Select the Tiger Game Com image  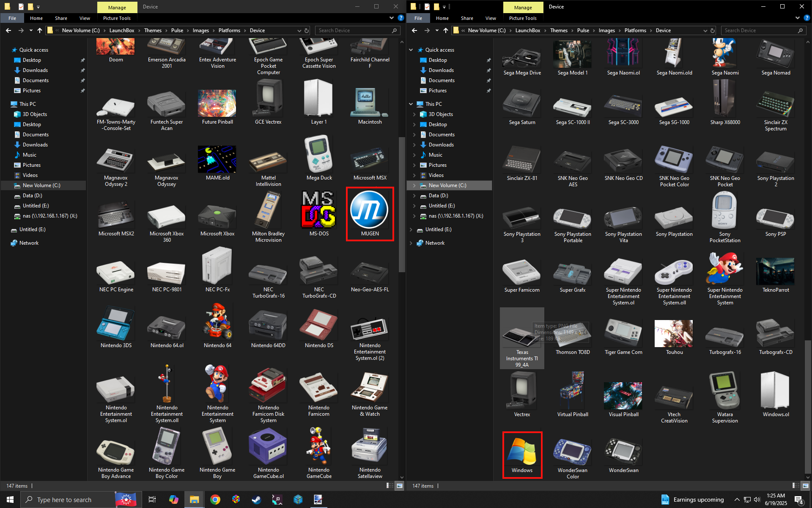click(623, 337)
